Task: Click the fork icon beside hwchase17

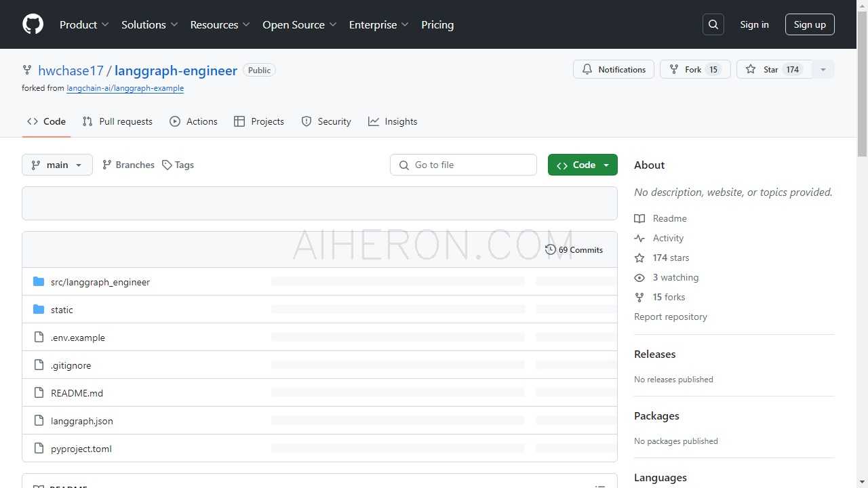Action: [x=27, y=70]
